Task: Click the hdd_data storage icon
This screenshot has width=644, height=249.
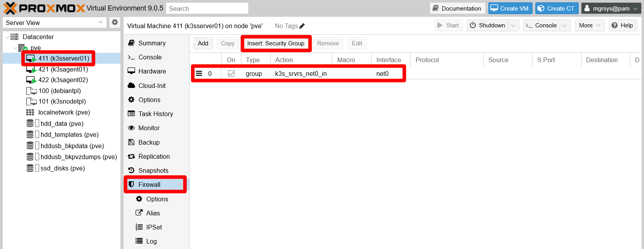Action: pyautogui.click(x=30, y=124)
